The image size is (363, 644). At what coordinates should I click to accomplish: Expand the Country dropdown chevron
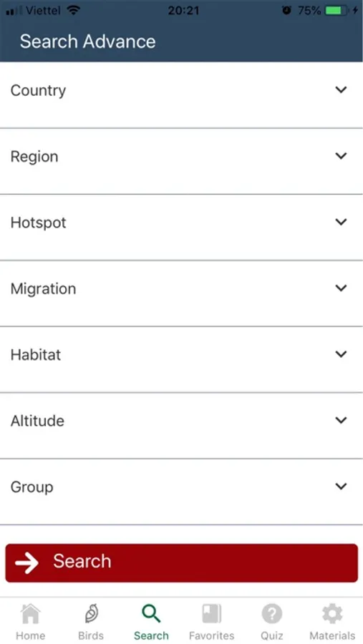point(342,90)
